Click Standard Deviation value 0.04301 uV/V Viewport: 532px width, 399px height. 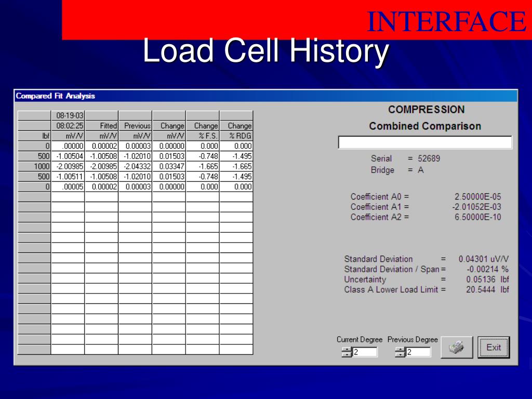(x=484, y=259)
